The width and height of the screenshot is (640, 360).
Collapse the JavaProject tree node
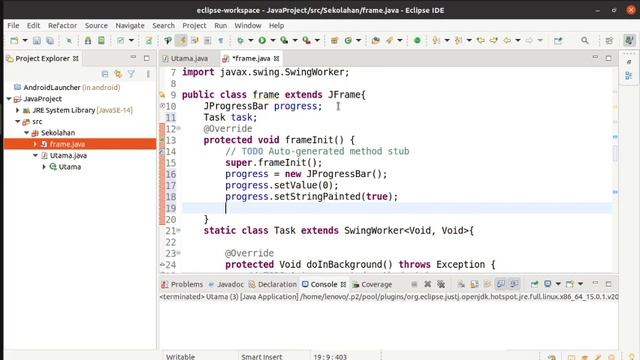pos(9,99)
